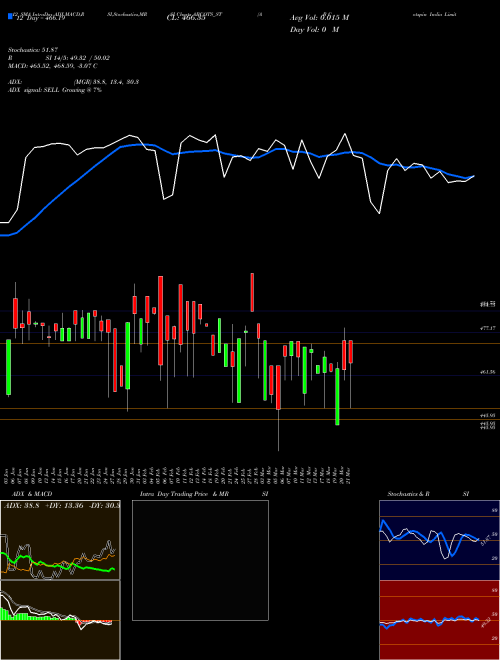Click the blue 12 Day SMA legend square
This screenshot has height=660, width=500.
10,17
